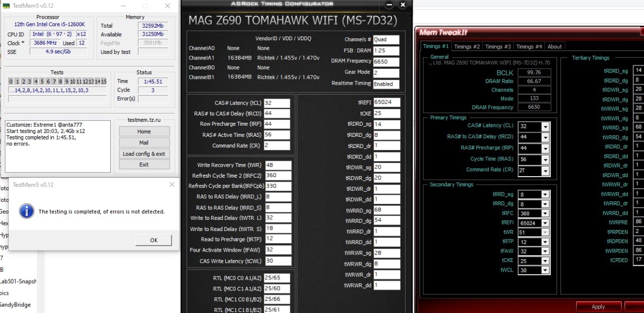Click the SandyBridge item in the left list

[15, 304]
